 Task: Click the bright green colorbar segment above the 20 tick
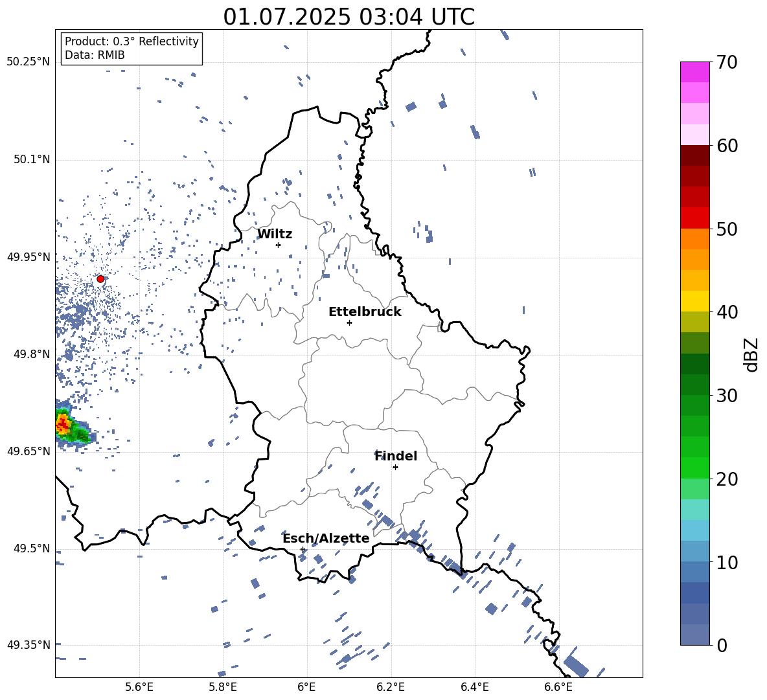(x=694, y=468)
